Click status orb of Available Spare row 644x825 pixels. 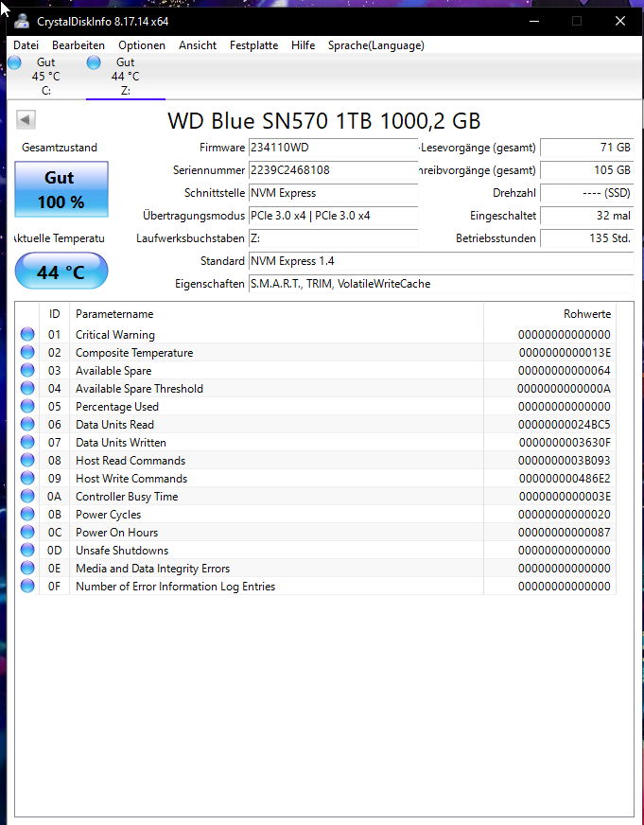[x=27, y=370]
